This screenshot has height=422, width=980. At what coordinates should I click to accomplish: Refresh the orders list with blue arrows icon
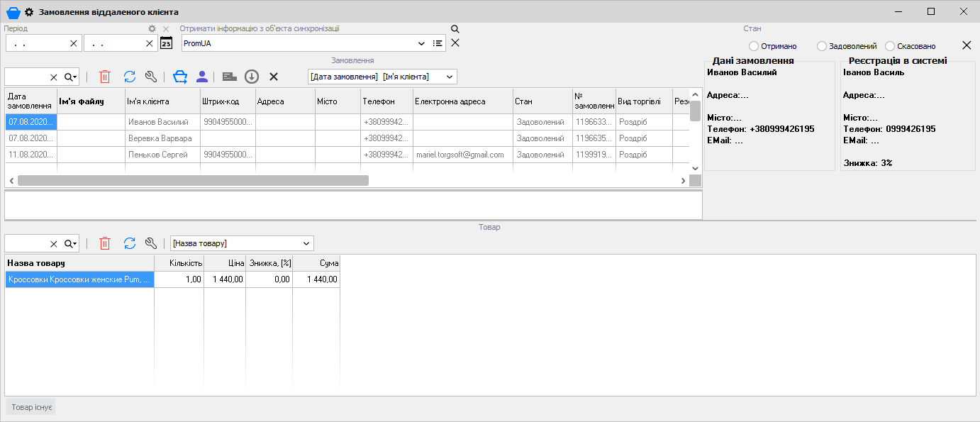click(x=129, y=77)
